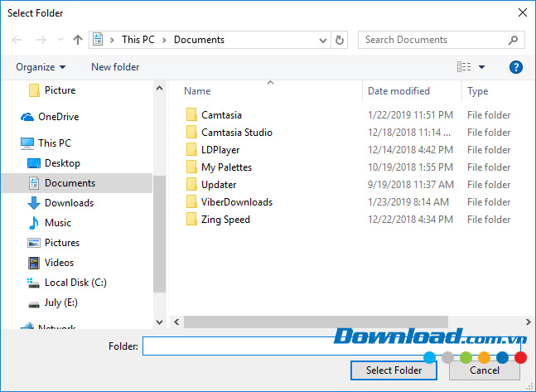536x392 pixels.
Task: Open the Organize dropdown menu
Action: coord(40,67)
